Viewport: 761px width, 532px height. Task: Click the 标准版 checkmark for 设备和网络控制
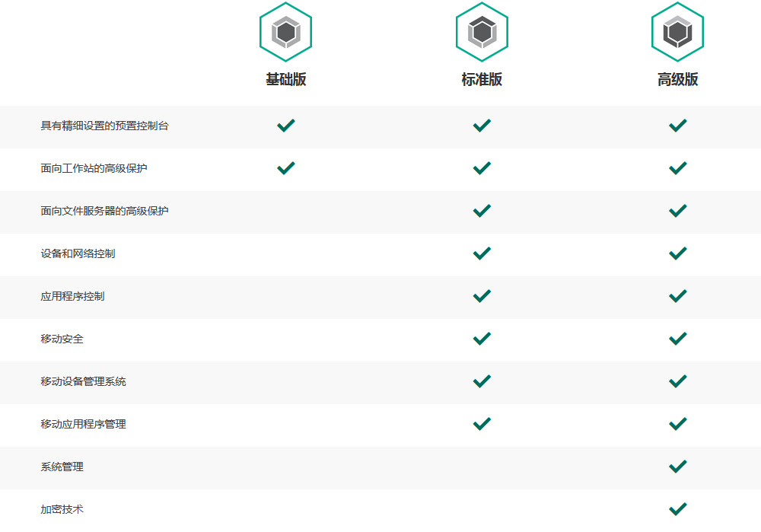pyautogui.click(x=482, y=253)
